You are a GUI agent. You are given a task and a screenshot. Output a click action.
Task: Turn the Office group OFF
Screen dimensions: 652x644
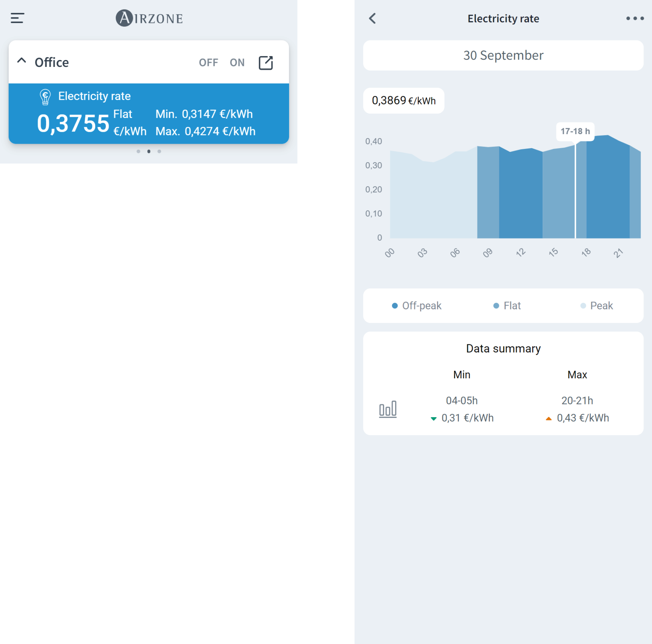208,63
